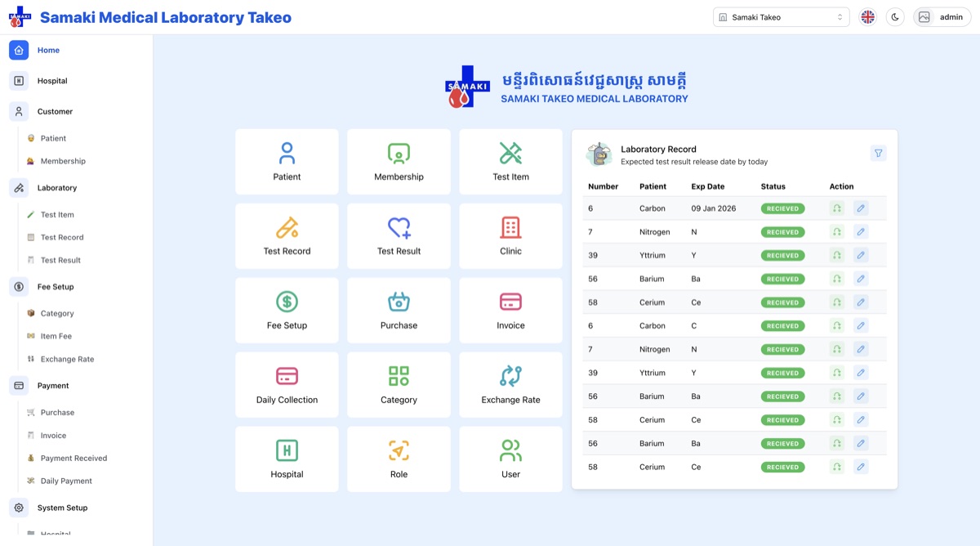Open the Test Result dashboard tile
980x546 pixels.
(399, 236)
